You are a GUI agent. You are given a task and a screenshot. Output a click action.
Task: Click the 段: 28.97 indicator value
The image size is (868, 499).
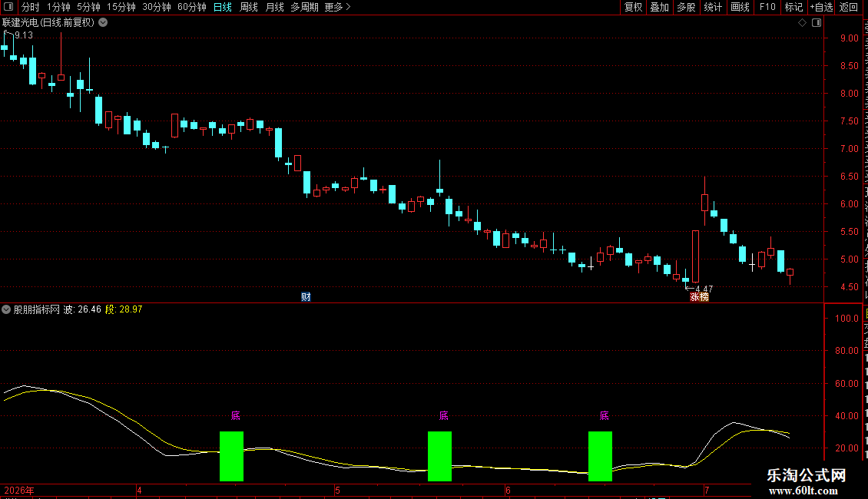coord(124,310)
